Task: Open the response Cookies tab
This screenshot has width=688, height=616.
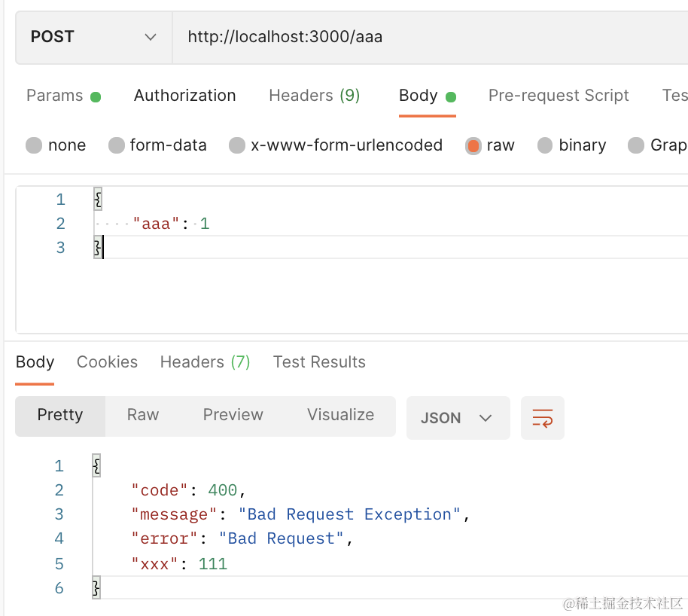Action: click(107, 362)
